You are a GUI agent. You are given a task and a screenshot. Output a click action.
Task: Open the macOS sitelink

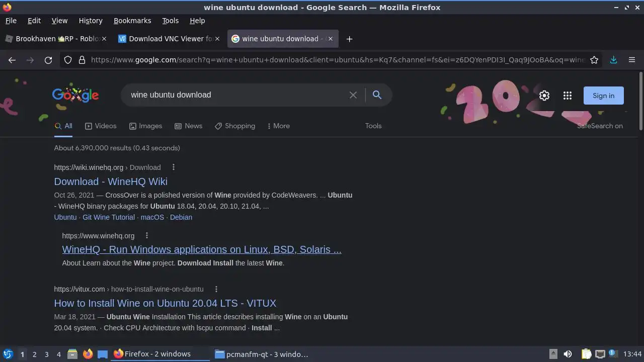pos(152,217)
